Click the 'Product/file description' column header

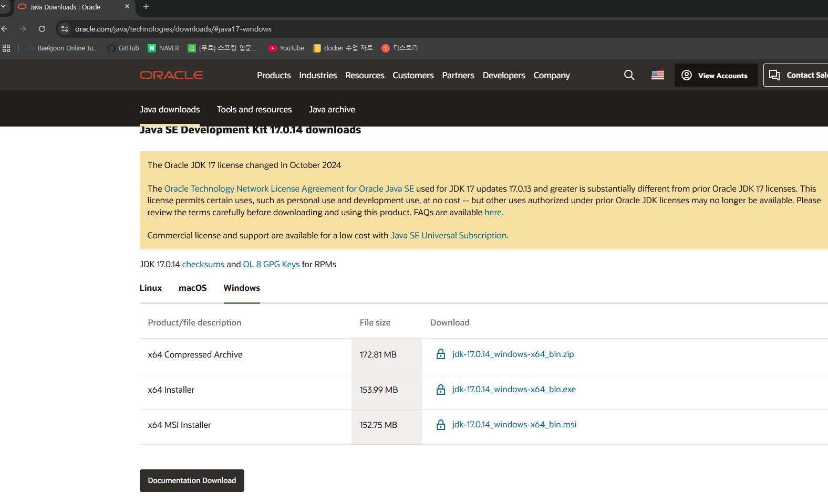pos(194,322)
